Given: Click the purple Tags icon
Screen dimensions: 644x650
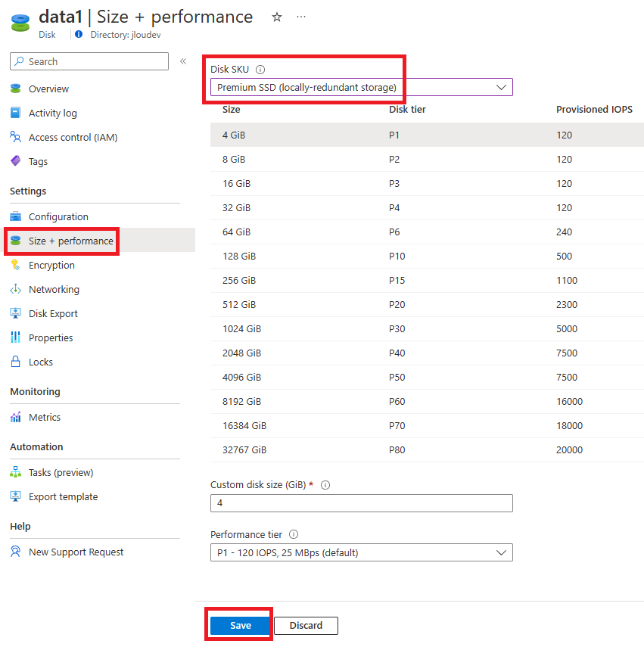Looking at the screenshot, I should [x=15, y=161].
